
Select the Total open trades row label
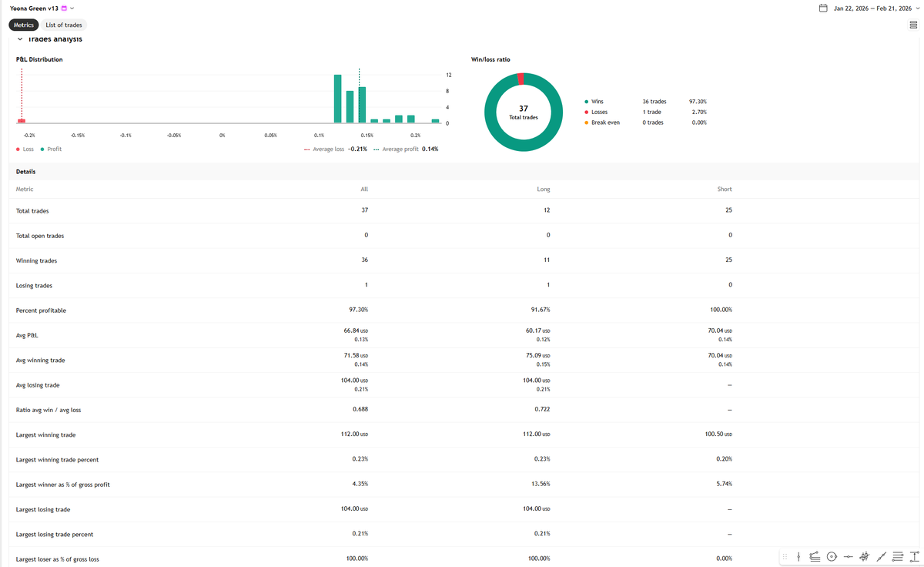(x=40, y=235)
